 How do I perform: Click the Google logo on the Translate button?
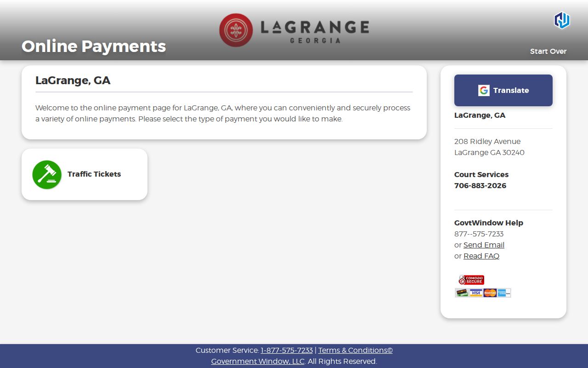click(x=484, y=90)
